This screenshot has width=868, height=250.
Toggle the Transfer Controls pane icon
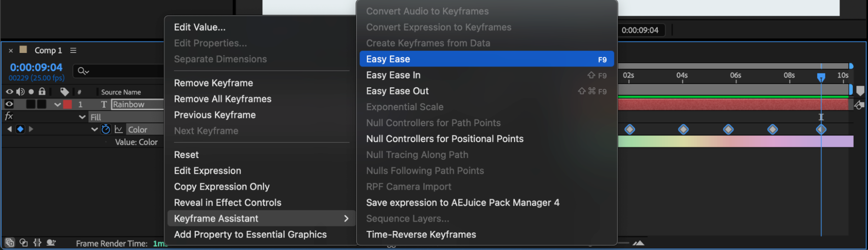(x=23, y=243)
